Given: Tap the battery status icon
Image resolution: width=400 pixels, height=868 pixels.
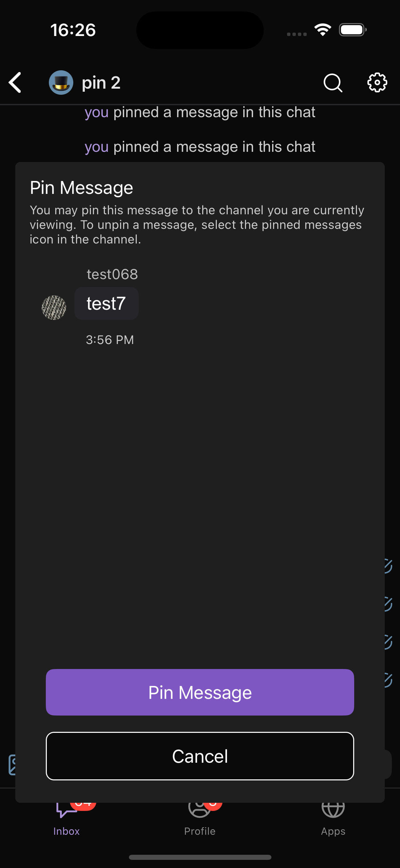Looking at the screenshot, I should tap(353, 30).
